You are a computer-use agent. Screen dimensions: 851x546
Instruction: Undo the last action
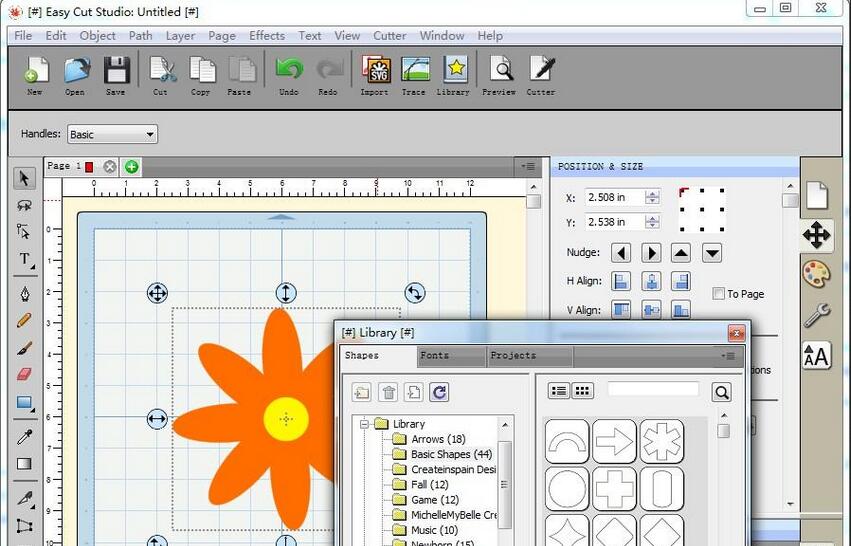point(289,75)
